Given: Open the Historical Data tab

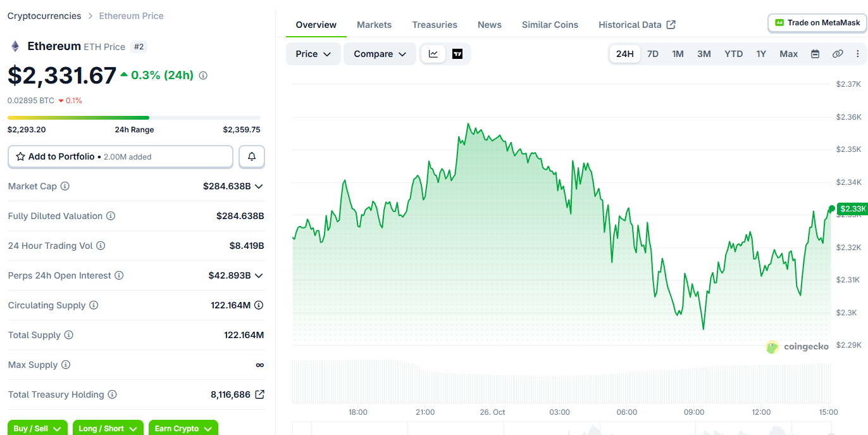Looking at the screenshot, I should click(x=637, y=25).
